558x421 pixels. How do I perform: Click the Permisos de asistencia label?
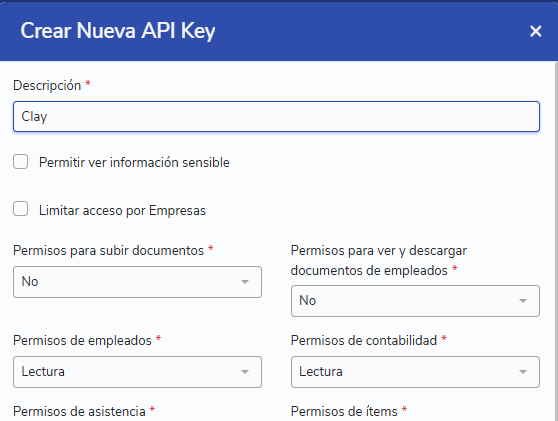click(x=79, y=412)
